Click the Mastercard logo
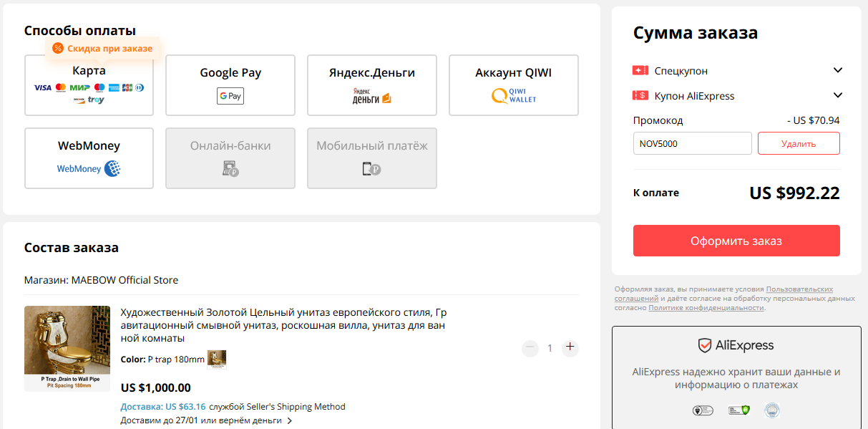Screen dimensions: 868x429 point(61,87)
